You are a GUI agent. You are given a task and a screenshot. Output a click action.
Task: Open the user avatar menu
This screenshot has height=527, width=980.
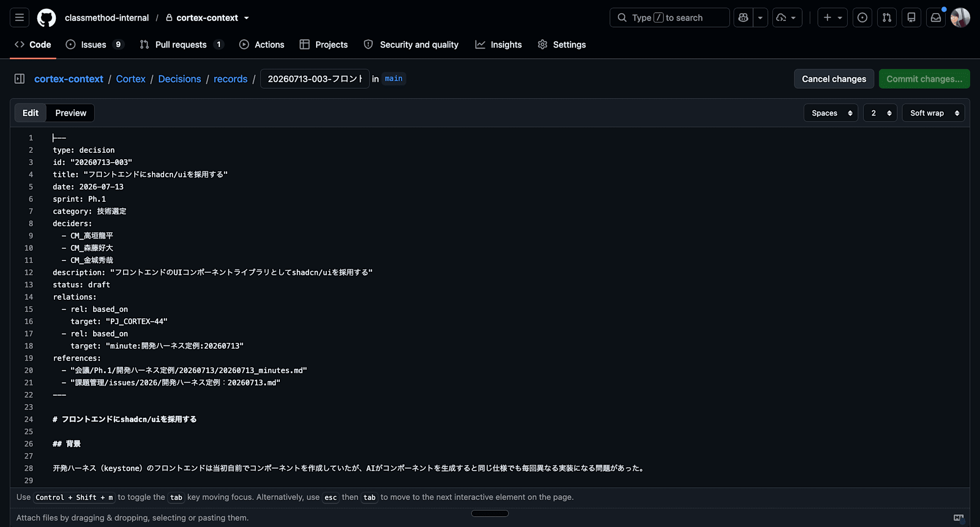coord(960,18)
